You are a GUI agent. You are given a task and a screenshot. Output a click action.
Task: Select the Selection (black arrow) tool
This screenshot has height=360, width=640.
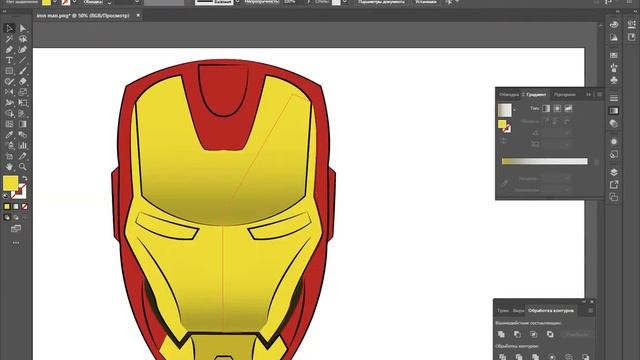tap(9, 28)
